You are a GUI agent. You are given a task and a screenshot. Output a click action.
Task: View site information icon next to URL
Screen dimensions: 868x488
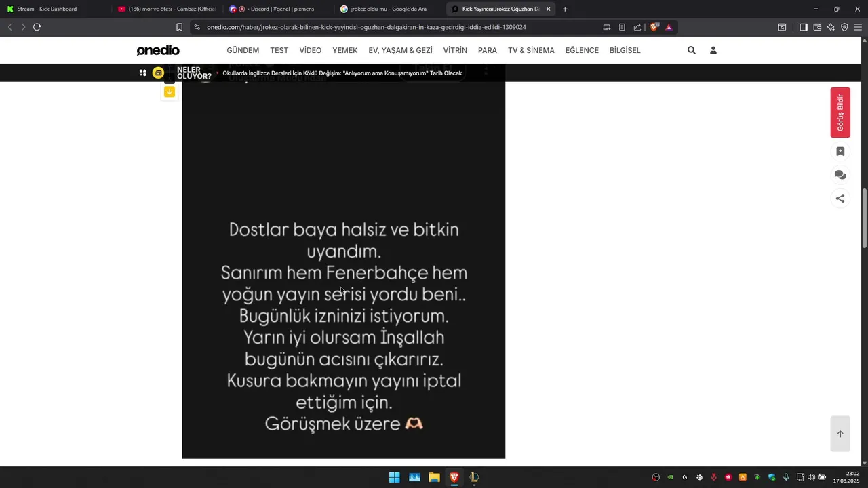(x=197, y=27)
